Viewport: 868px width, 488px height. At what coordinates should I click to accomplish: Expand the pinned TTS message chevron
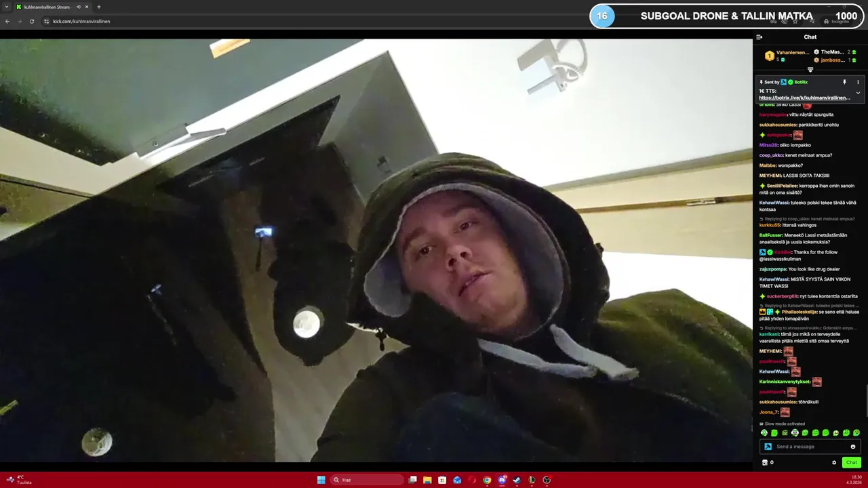tap(858, 93)
